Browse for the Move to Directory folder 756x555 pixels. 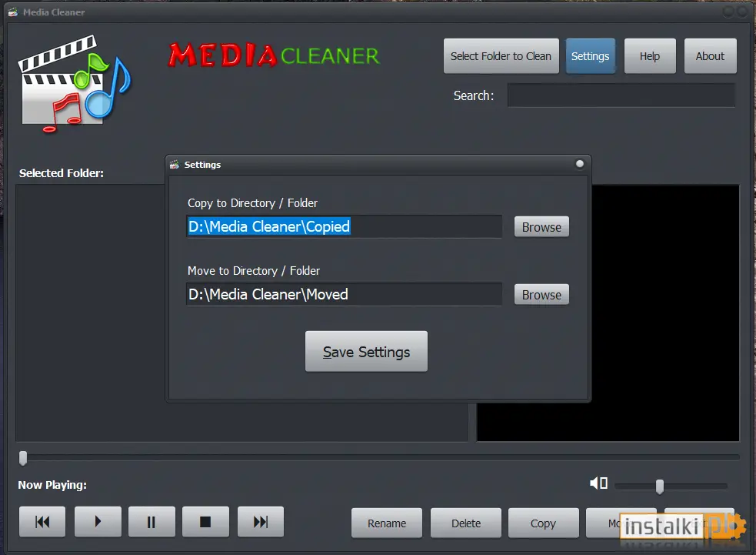click(541, 294)
